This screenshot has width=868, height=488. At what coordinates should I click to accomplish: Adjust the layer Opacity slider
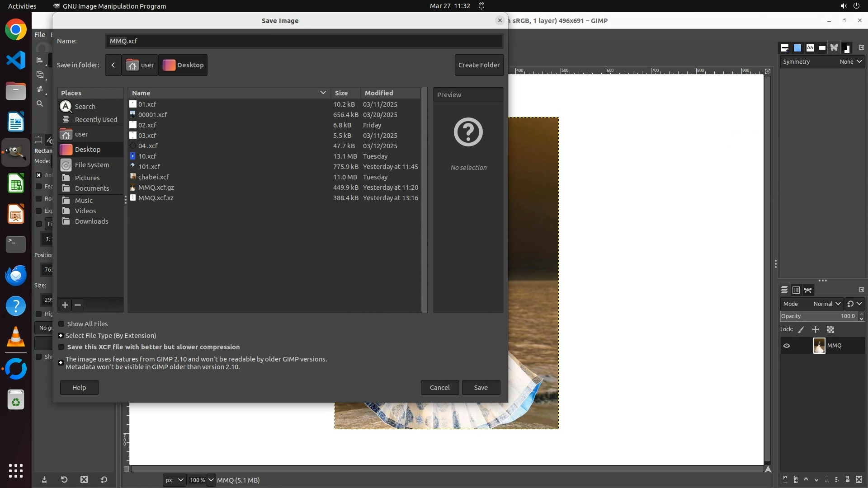coord(818,316)
